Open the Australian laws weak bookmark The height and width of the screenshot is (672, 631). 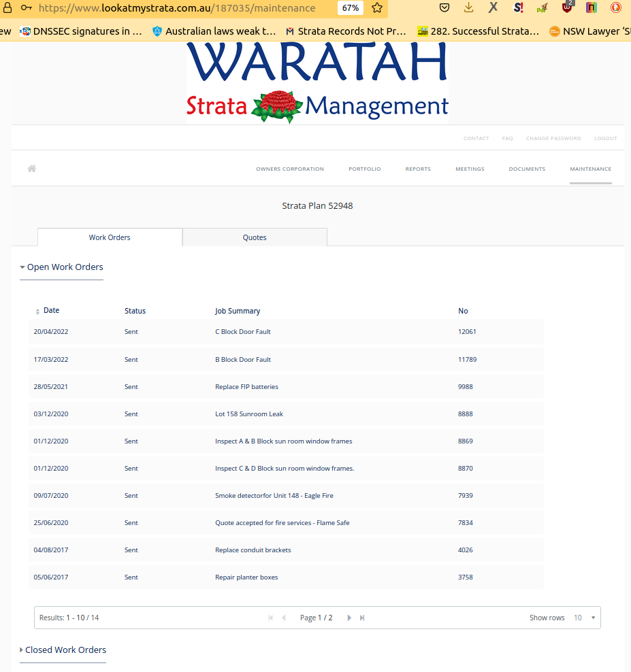pos(214,31)
